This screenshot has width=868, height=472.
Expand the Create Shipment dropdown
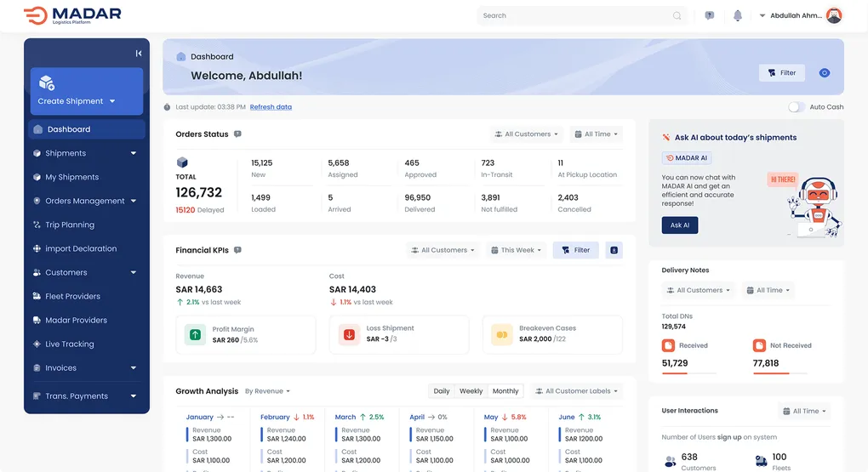(111, 101)
